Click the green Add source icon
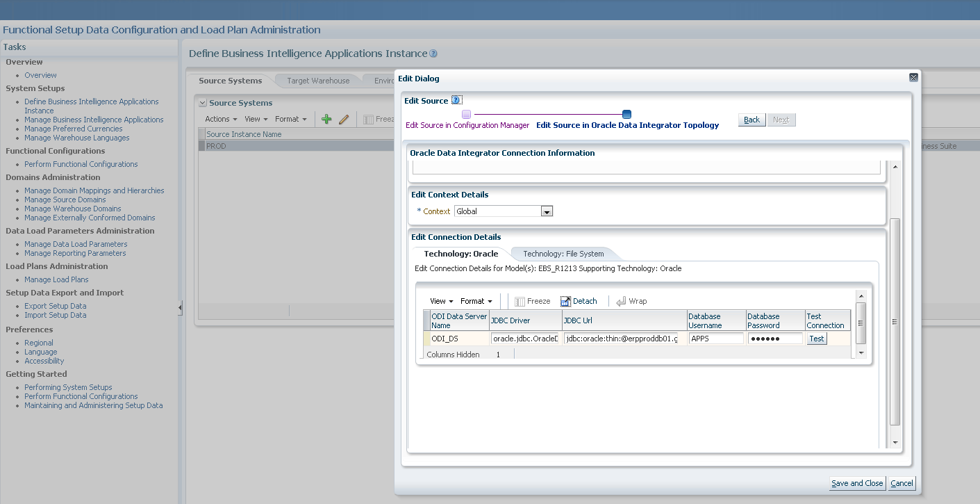 point(326,119)
